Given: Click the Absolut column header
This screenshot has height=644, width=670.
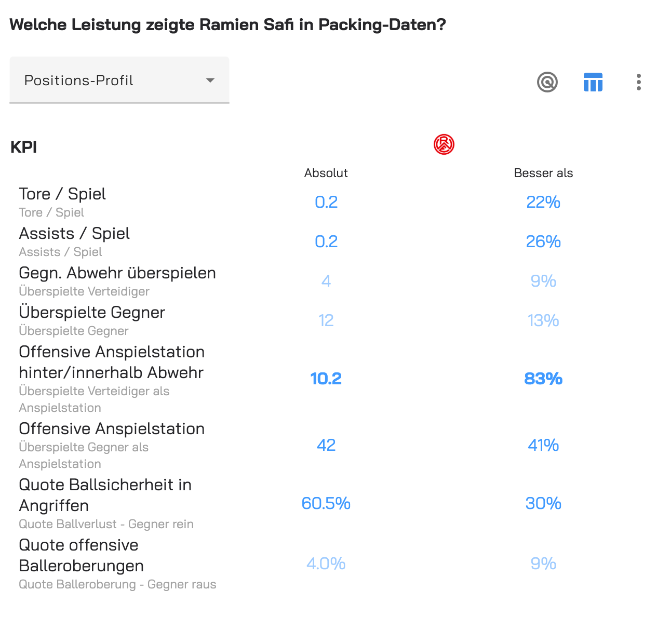Looking at the screenshot, I should point(326,173).
